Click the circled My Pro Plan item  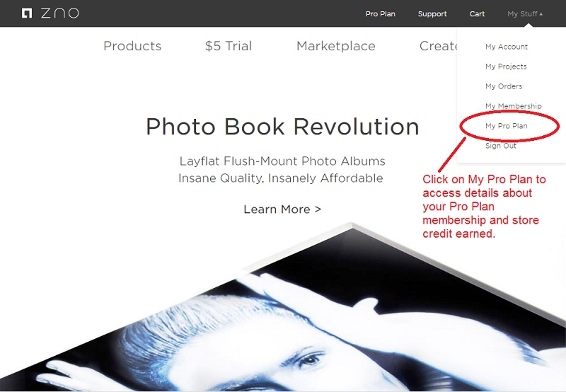click(x=506, y=126)
